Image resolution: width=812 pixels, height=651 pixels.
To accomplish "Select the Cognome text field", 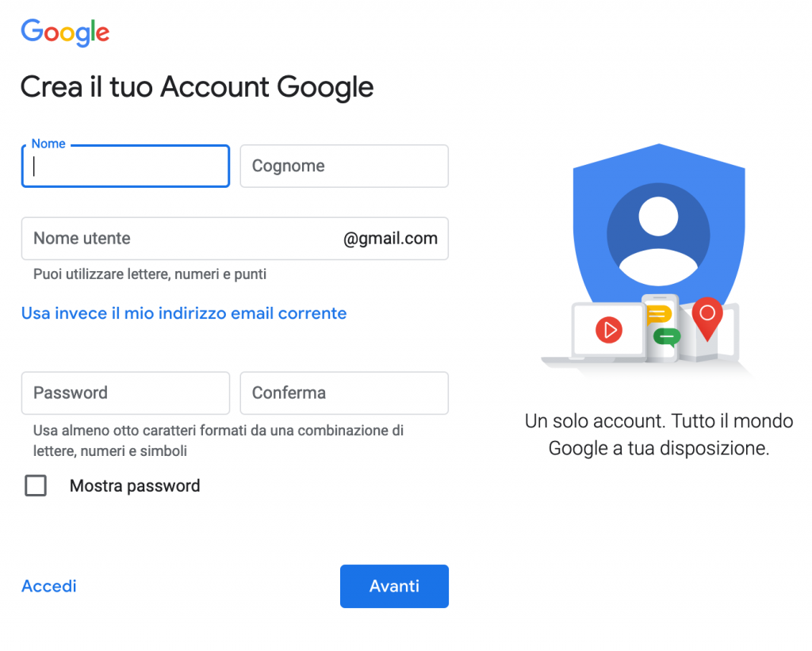I will 344,167.
